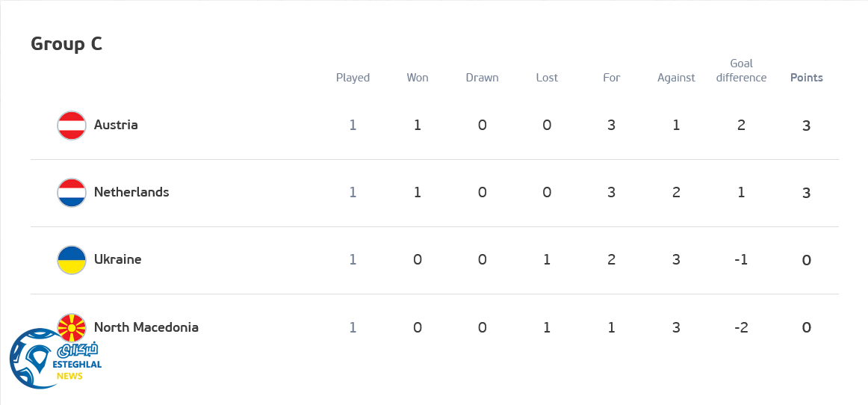Open the Netherlands team link
The image size is (868, 405).
pyautogui.click(x=131, y=192)
